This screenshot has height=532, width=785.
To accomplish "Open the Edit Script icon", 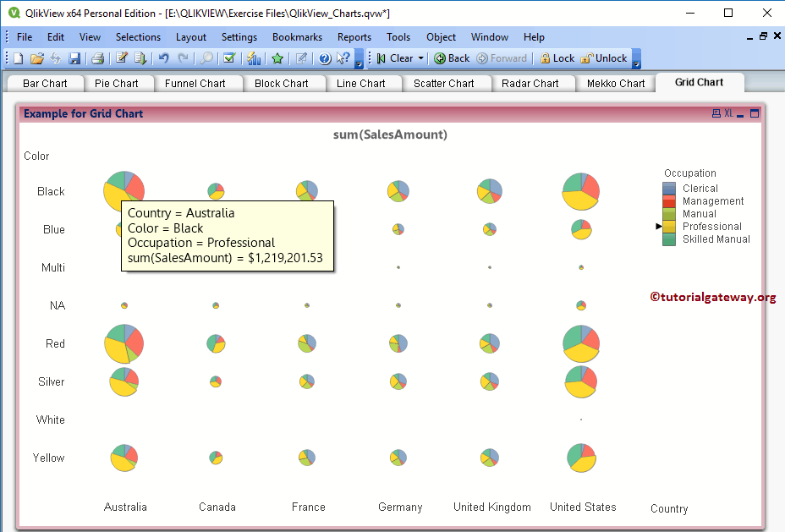I will pyautogui.click(x=120, y=58).
